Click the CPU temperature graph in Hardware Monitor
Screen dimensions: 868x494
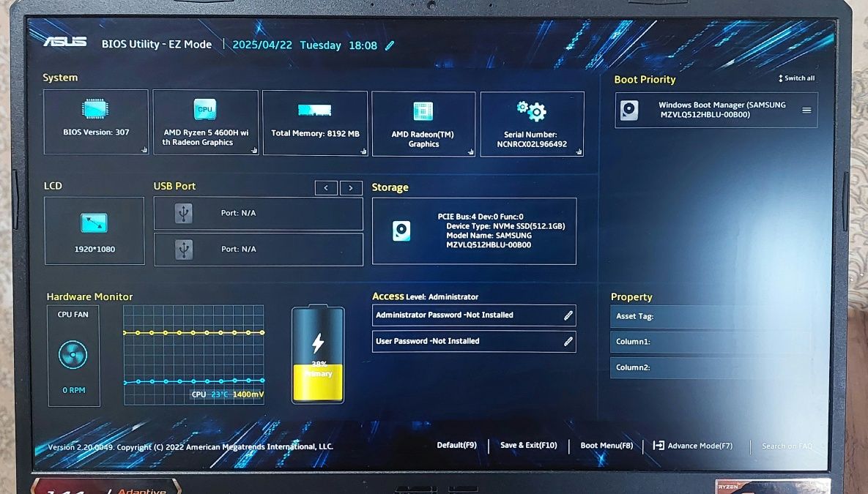pyautogui.click(x=193, y=355)
